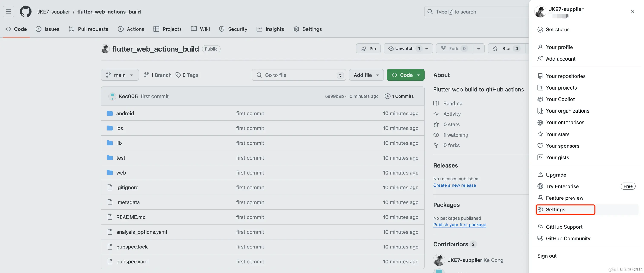
Task: Open the Projects tab
Action: coord(167,29)
